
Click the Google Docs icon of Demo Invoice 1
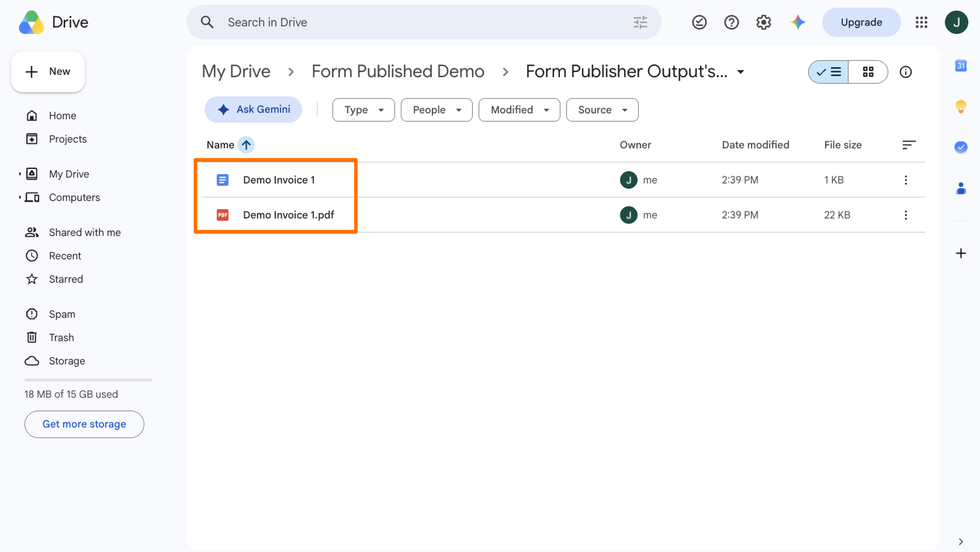(222, 180)
